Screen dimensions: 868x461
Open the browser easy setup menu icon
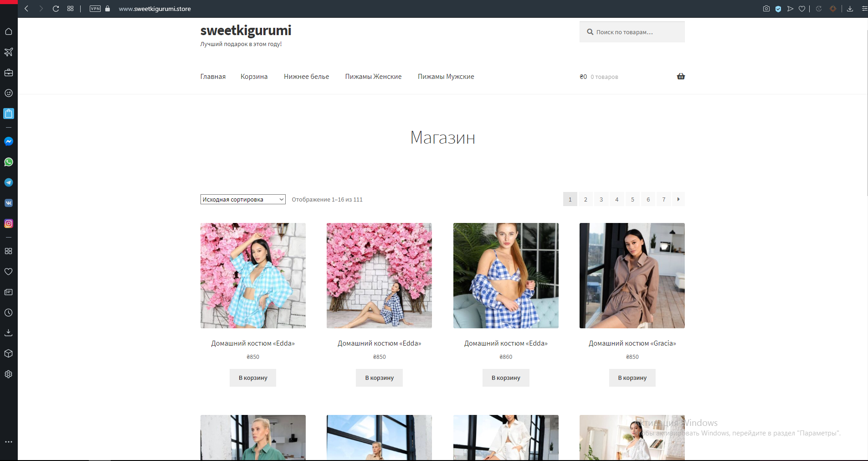[x=864, y=9]
